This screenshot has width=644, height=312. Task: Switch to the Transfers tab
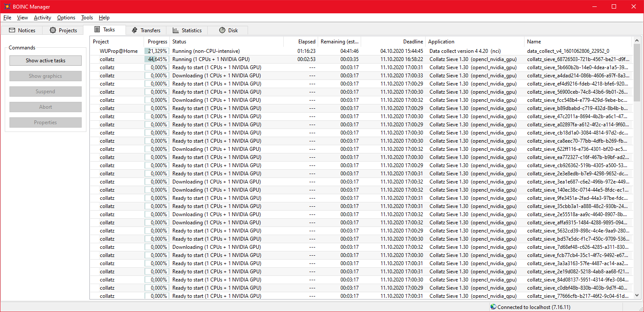point(146,31)
